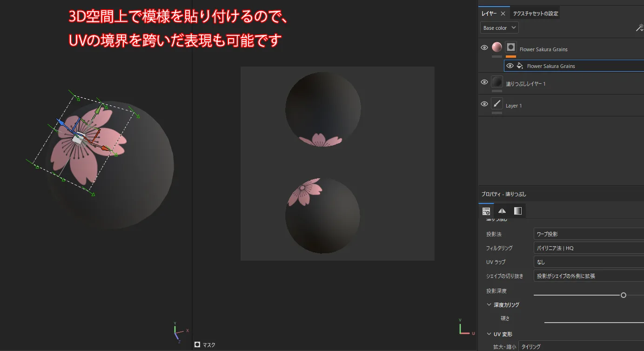Click the paint bucket fill effect icon

click(x=520, y=66)
